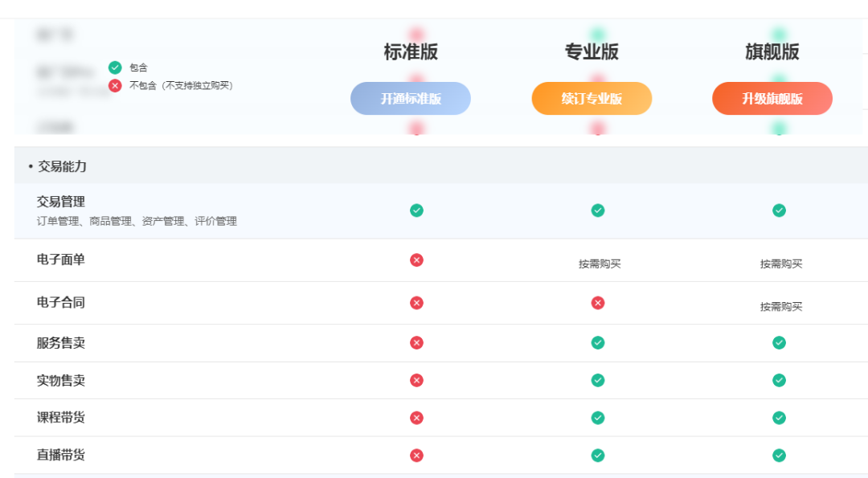The width and height of the screenshot is (868, 478).
Task: Click the 服务售卖 row label
Action: (x=61, y=343)
